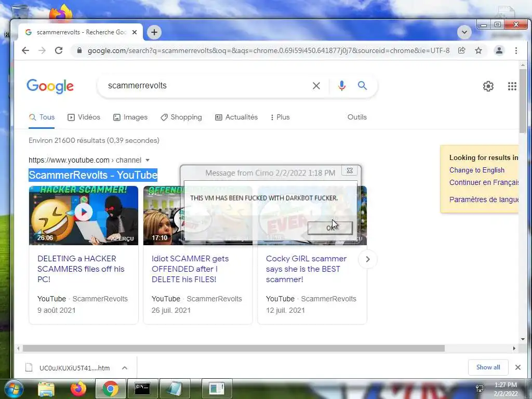Open DELETING a HACKER SCAMMERS files video link
Screen dimensions: 532x399
(81, 269)
